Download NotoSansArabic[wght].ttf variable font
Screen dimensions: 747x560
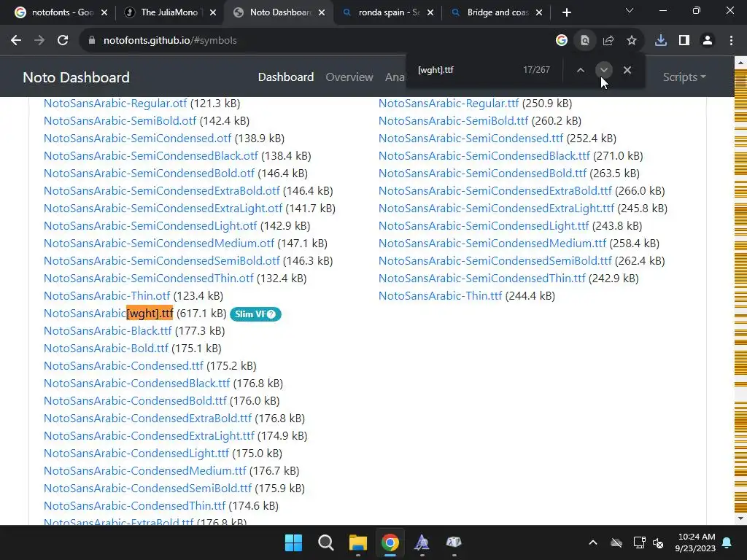pyautogui.click(x=109, y=314)
